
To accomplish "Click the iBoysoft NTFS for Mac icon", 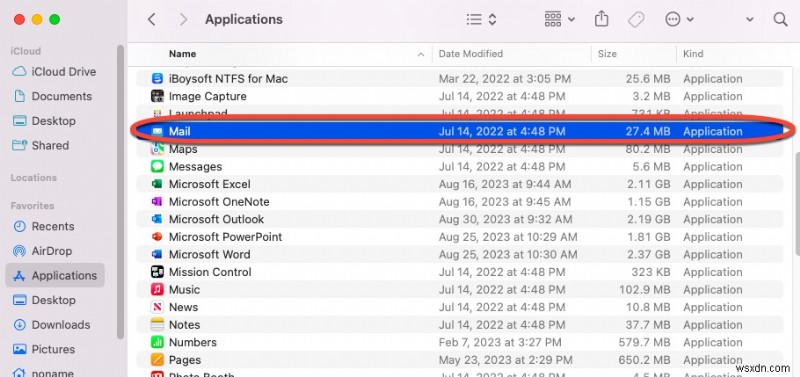I will click(157, 79).
